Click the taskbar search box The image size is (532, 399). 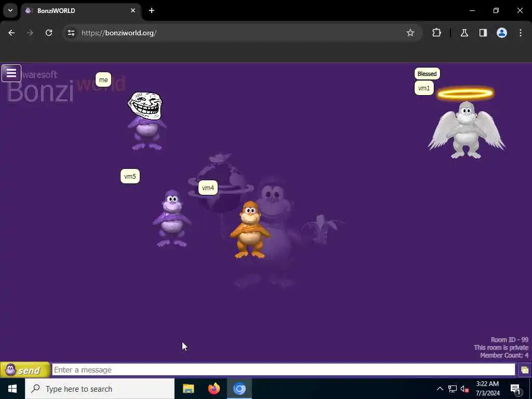100,389
